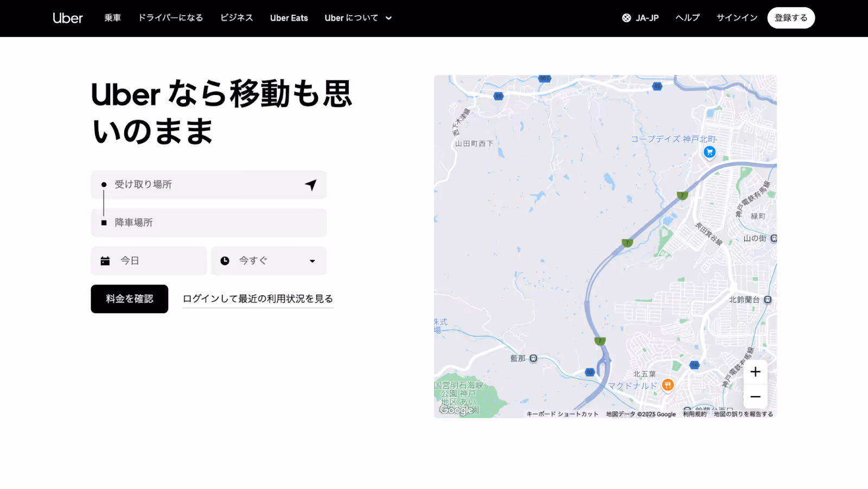Click サインイン to sign in
Image resolution: width=868 pixels, height=489 pixels.
737,18
